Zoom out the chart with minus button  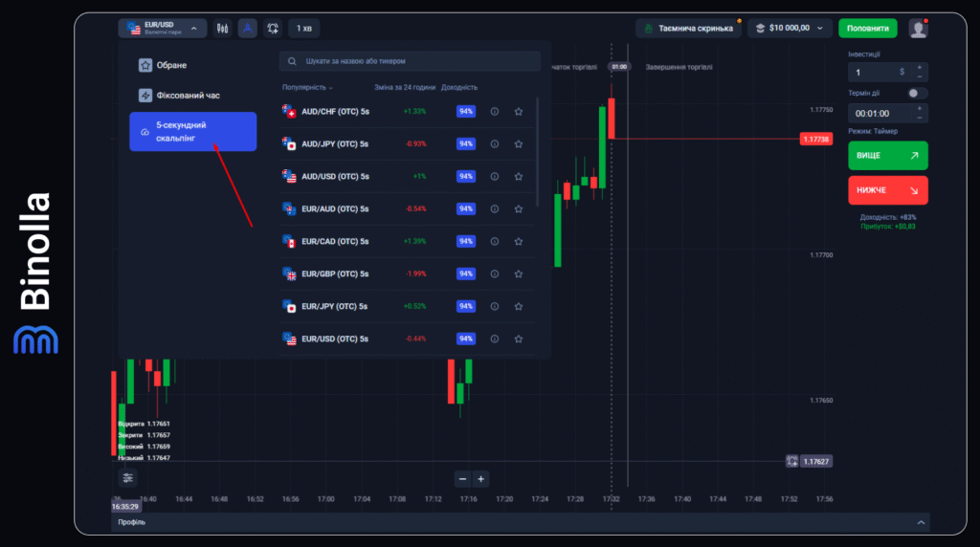[463, 479]
